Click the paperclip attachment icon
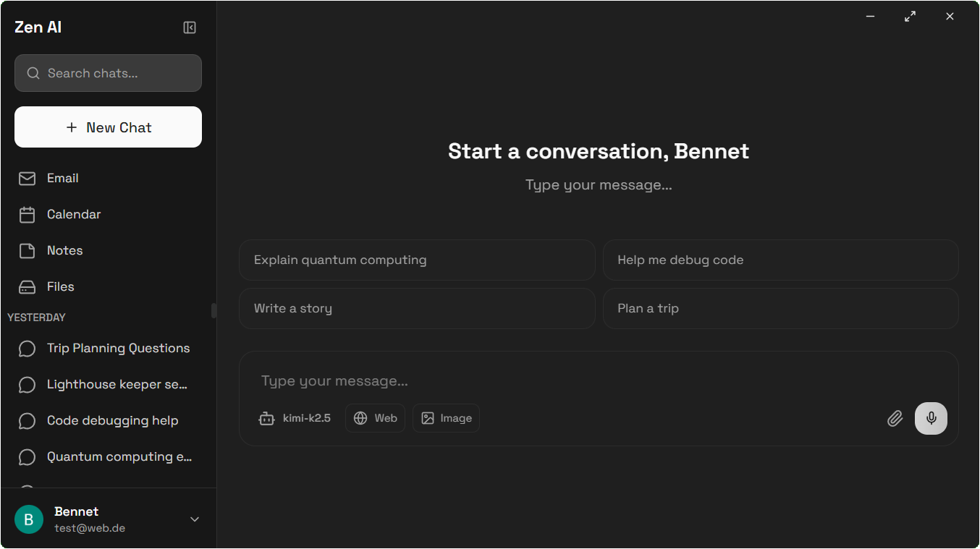 [x=895, y=418]
